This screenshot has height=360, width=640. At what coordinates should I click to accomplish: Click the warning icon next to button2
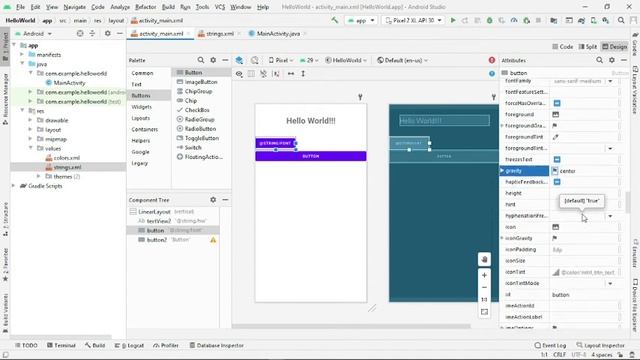213,240
